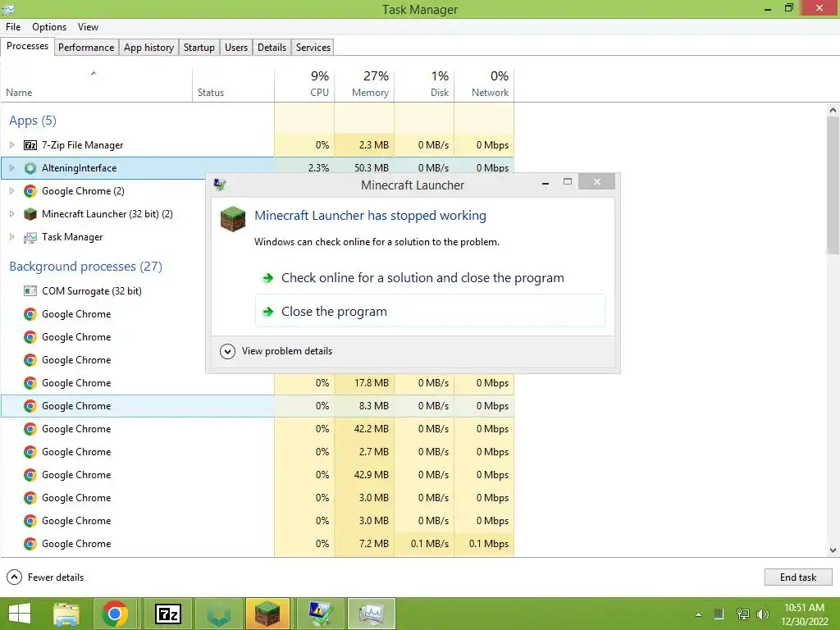Screen dimensions: 840x630
Task: Click the scroll down arrow of process list
Action: pos(833,550)
